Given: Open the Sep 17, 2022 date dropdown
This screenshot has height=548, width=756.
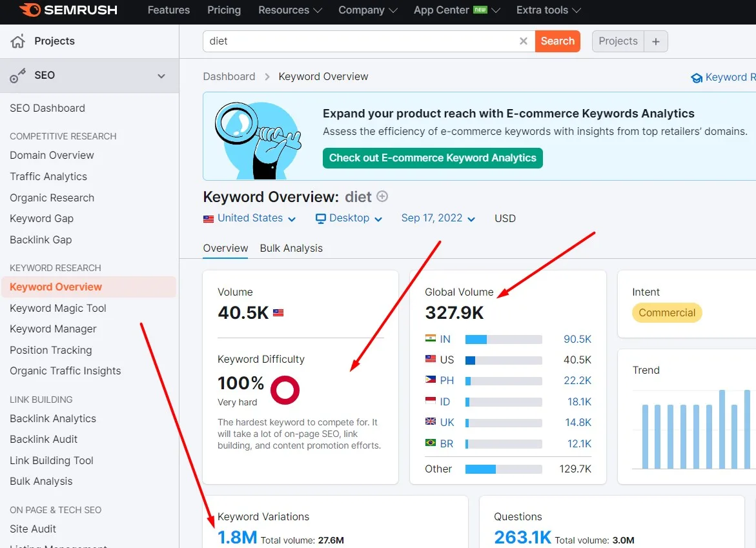Looking at the screenshot, I should 438,218.
